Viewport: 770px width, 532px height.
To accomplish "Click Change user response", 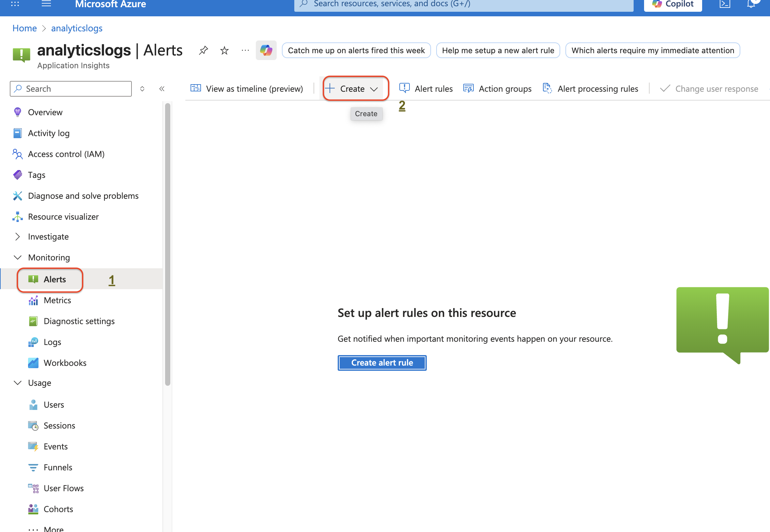I will (709, 89).
